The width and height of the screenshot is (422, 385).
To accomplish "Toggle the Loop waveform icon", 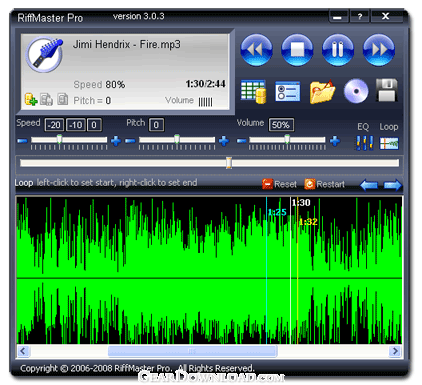I will (x=389, y=143).
